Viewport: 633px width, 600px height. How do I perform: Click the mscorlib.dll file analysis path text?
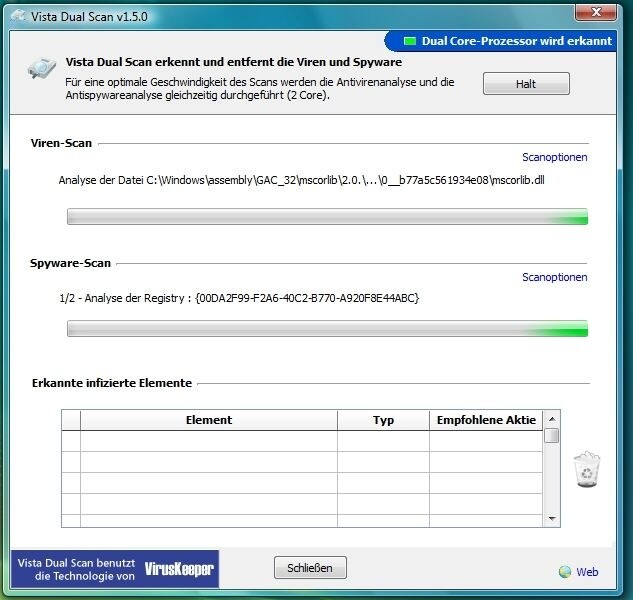click(x=302, y=180)
